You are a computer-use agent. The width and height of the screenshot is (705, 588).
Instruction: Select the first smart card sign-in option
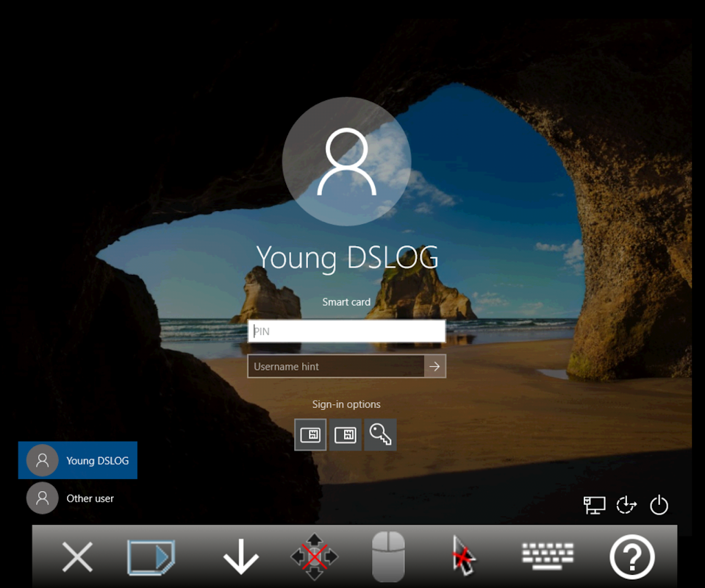coord(310,434)
